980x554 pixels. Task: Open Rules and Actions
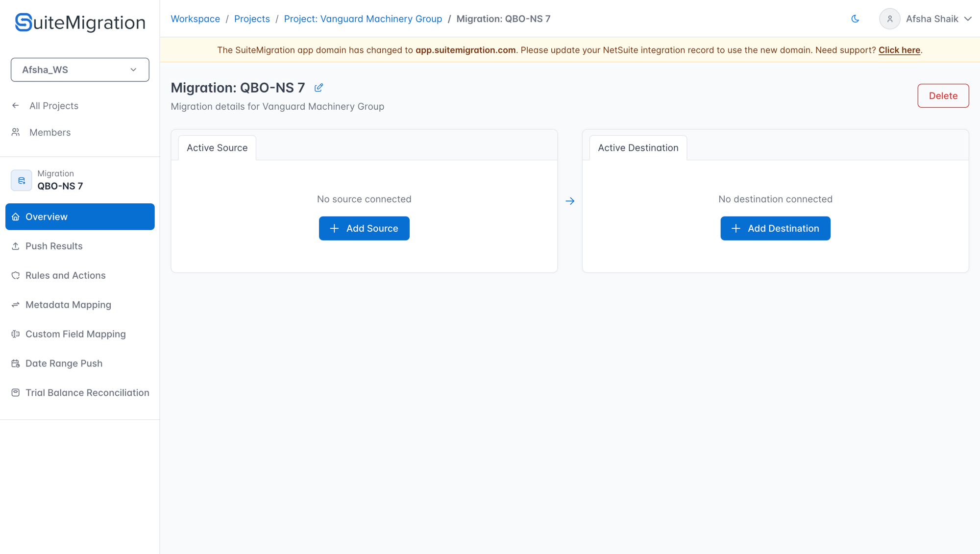point(65,275)
